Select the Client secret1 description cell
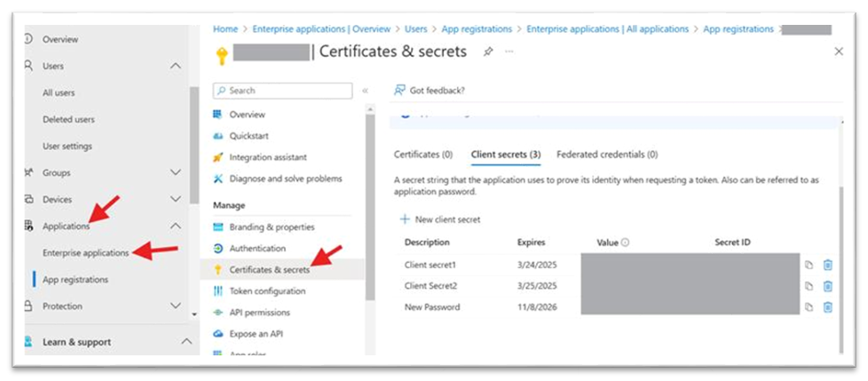Viewport: 868px width, 381px height. [x=430, y=265]
